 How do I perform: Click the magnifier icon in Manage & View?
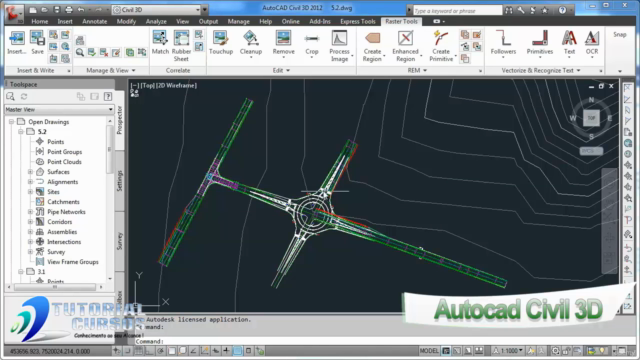pos(80,52)
